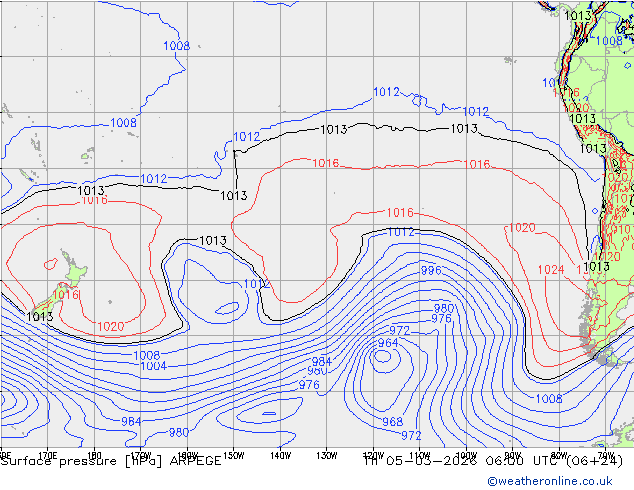Select the 1024 isobar label near Chile

click(551, 269)
